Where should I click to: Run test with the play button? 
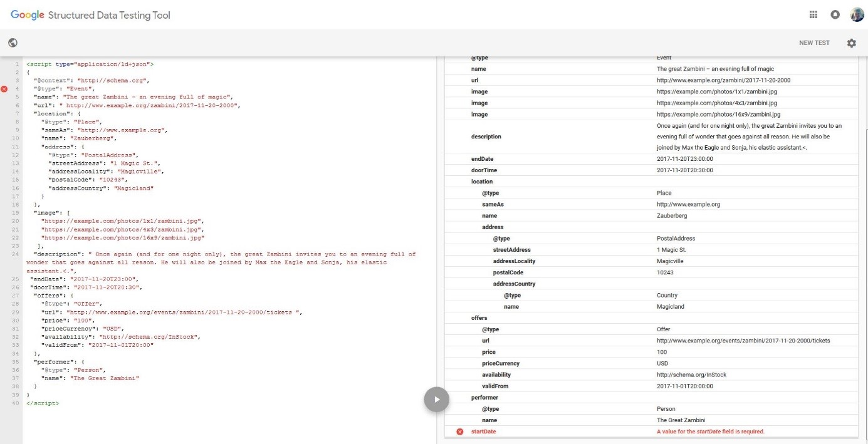pos(437,399)
